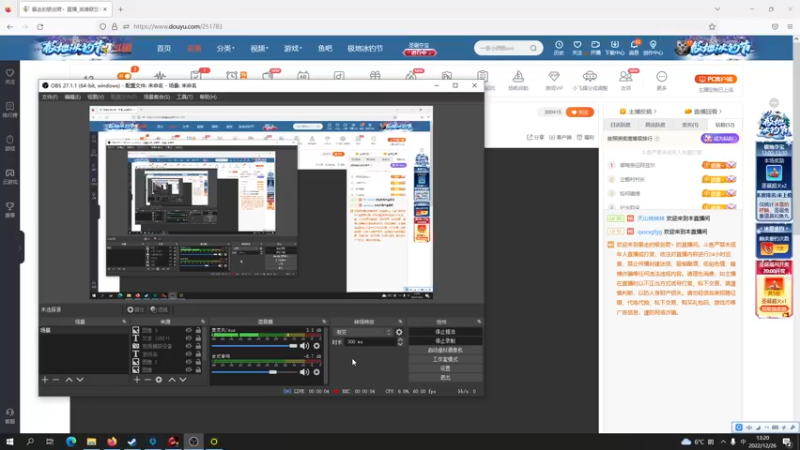This screenshot has width=800, height=450.
Task: Expand Douyu 游戏 navigation dropdown
Action: (293, 48)
